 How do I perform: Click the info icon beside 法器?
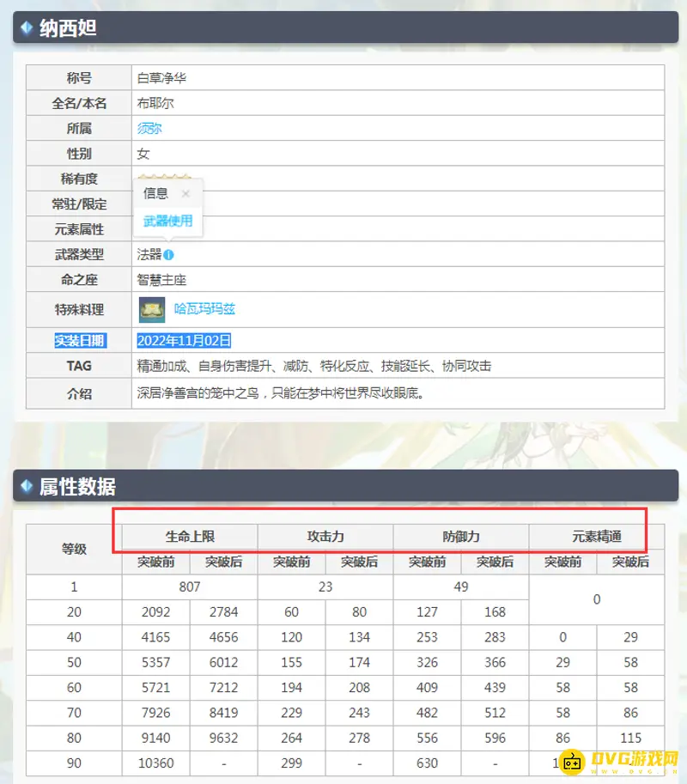169,255
